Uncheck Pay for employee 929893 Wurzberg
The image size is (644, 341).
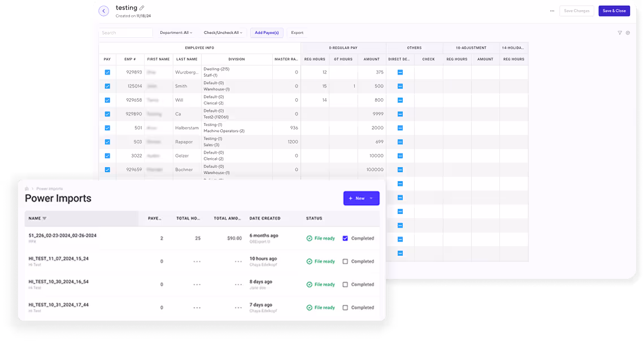(107, 72)
